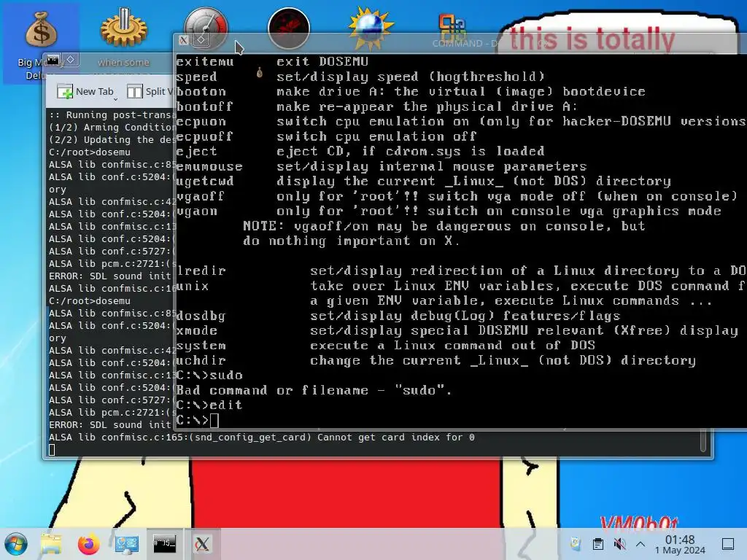The width and height of the screenshot is (747, 560).
Task: Click the "emumouse" command text
Action: [209, 166]
